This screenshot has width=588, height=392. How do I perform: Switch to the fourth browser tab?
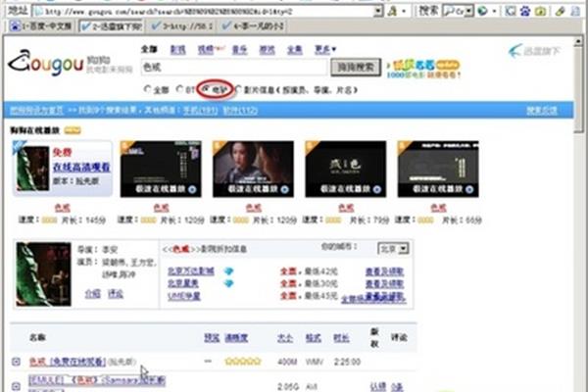coord(252,25)
